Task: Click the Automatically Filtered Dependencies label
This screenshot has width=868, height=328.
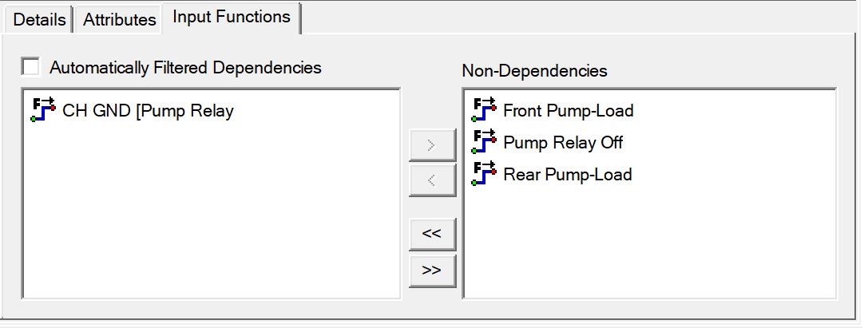Action: (x=185, y=68)
